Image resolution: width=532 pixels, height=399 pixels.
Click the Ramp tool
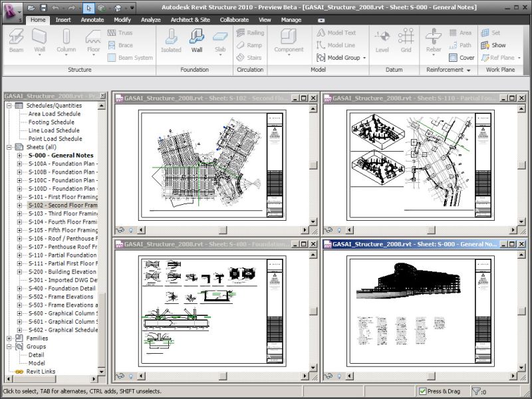pyautogui.click(x=249, y=45)
